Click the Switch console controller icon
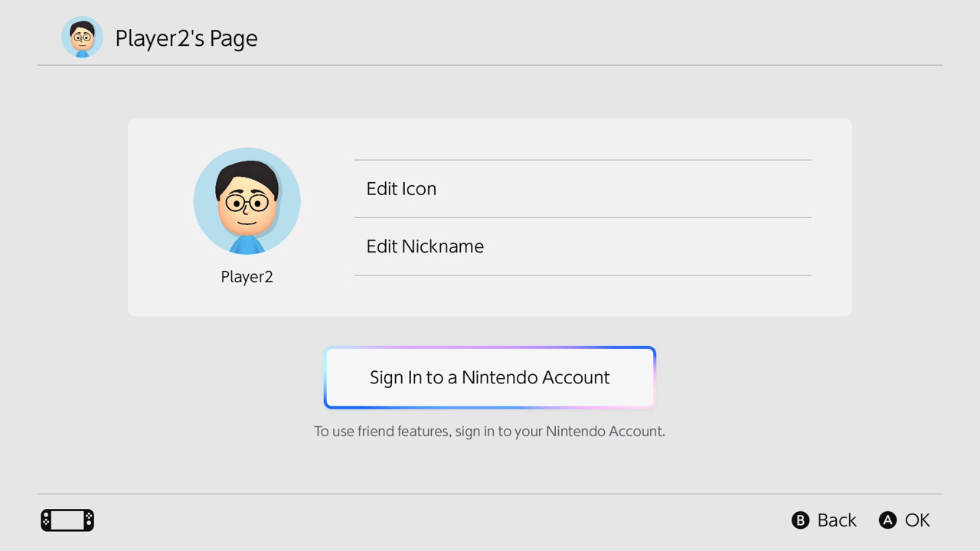This screenshot has width=980, height=551. click(x=67, y=520)
